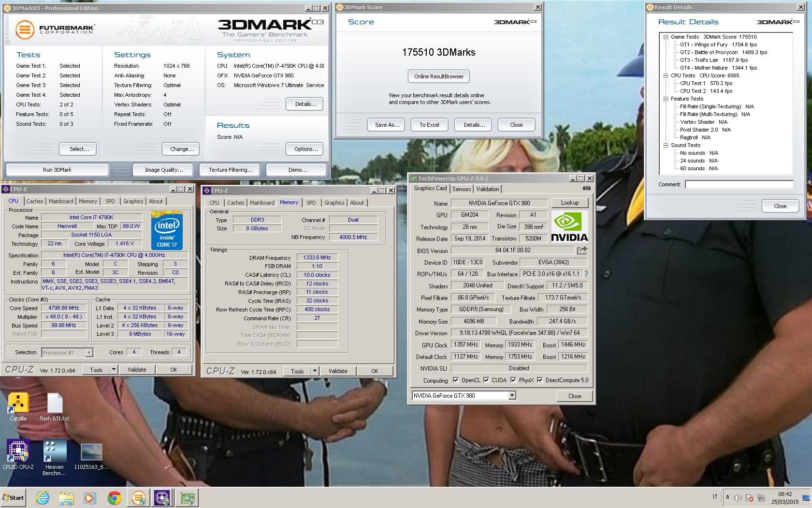Open the GPU selection dropdown in GPU-Z
Image resolution: width=812 pixels, height=508 pixels.
point(512,396)
